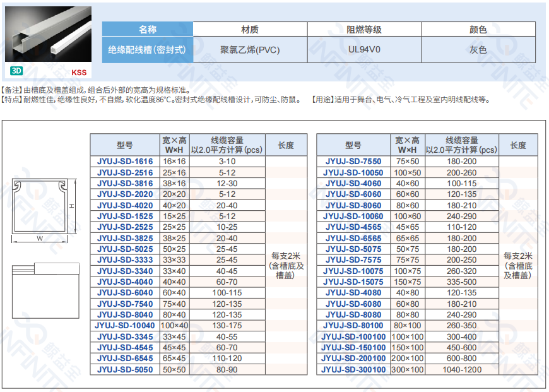Select model JYUJ-SD-10040

125,326
